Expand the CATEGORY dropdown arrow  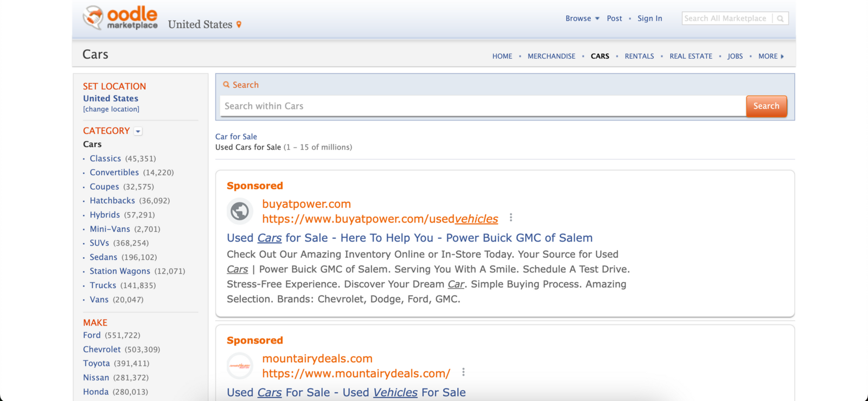click(138, 131)
